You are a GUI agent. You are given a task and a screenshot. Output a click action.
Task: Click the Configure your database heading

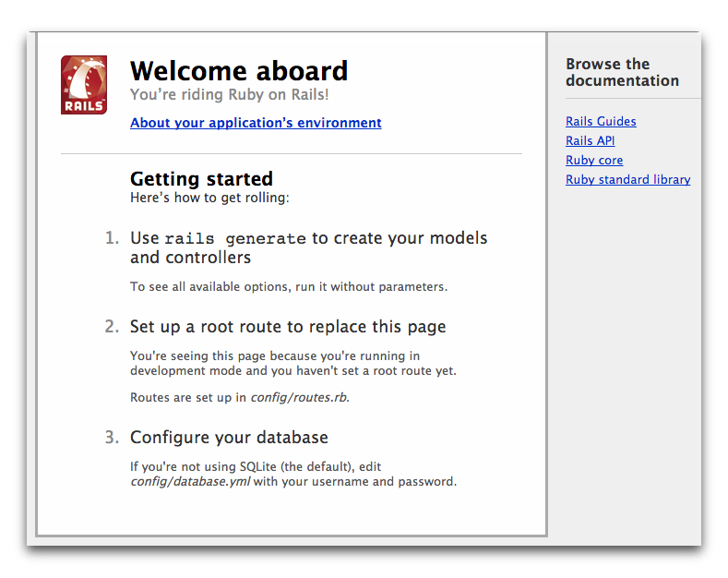229,438
